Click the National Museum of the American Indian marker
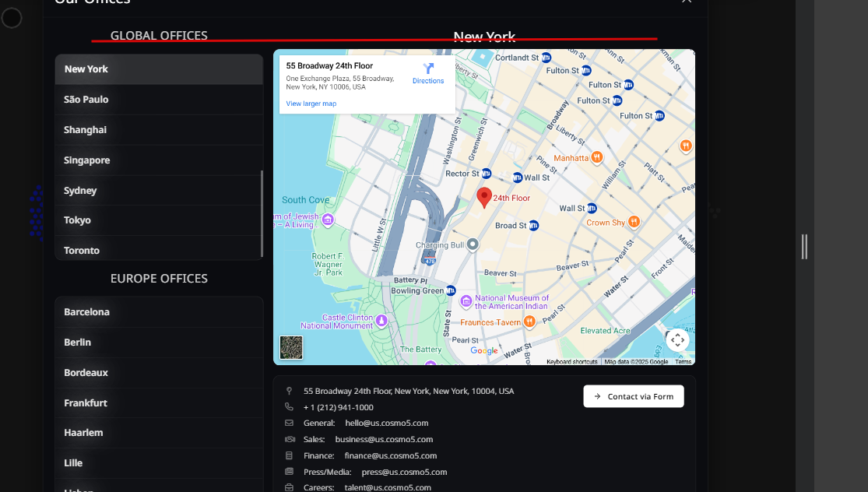Screen dimensions: 868x492 [466, 301]
